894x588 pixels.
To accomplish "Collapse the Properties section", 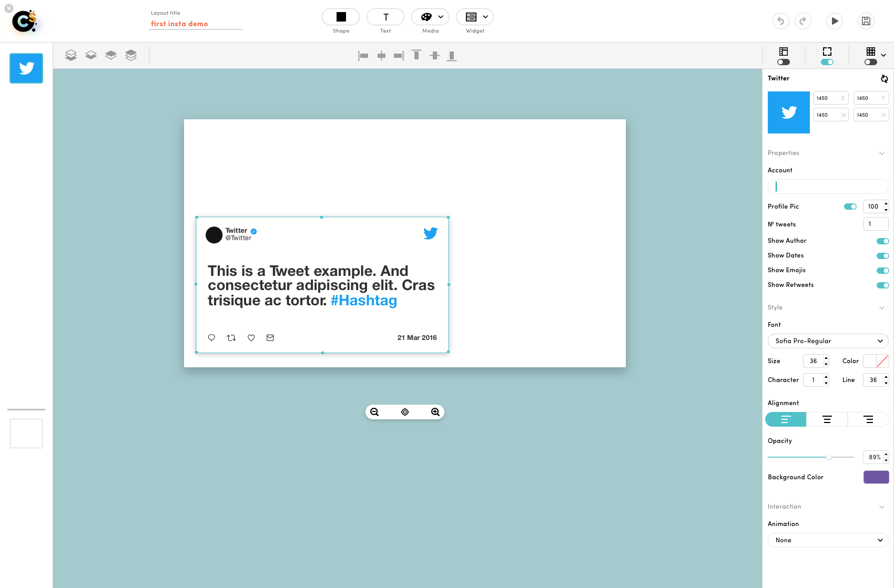I will [882, 153].
